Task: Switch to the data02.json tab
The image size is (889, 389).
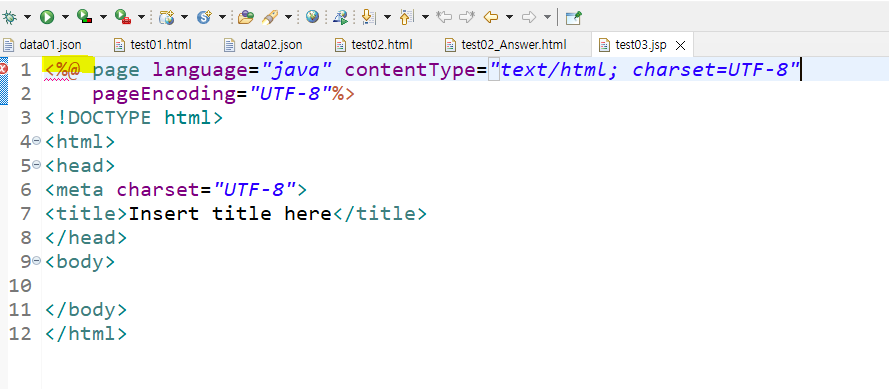Action: (x=264, y=44)
